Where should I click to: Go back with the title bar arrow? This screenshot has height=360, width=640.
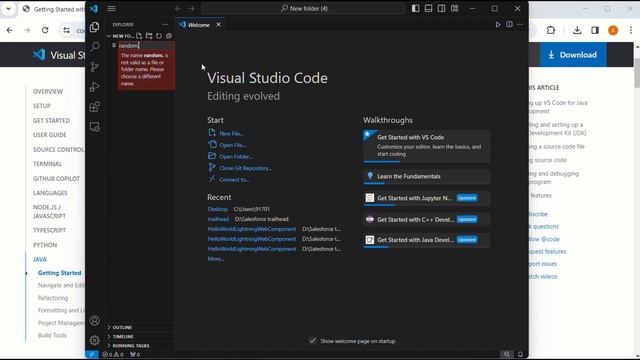pos(178,8)
